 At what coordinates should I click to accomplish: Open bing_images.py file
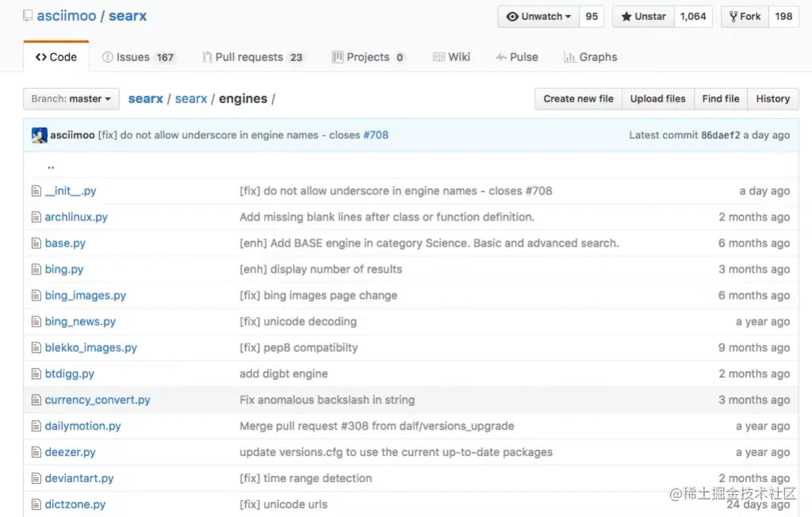pyautogui.click(x=86, y=295)
